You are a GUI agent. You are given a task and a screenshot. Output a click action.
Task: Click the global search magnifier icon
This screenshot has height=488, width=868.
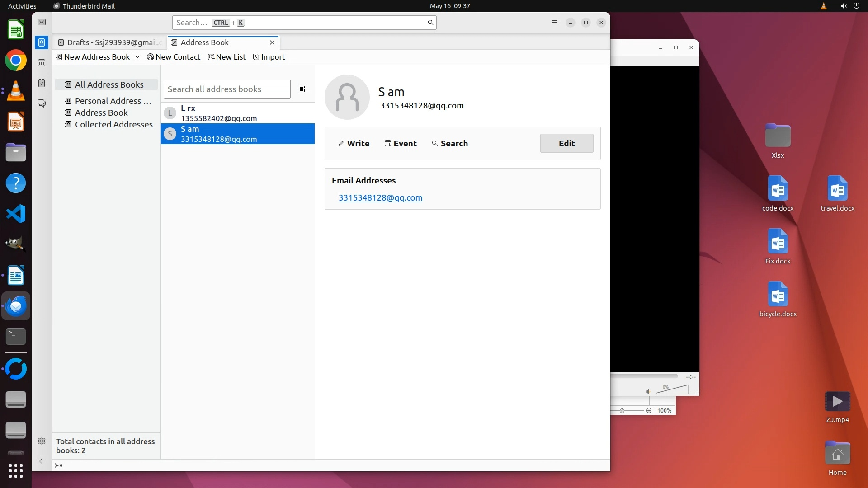430,23
